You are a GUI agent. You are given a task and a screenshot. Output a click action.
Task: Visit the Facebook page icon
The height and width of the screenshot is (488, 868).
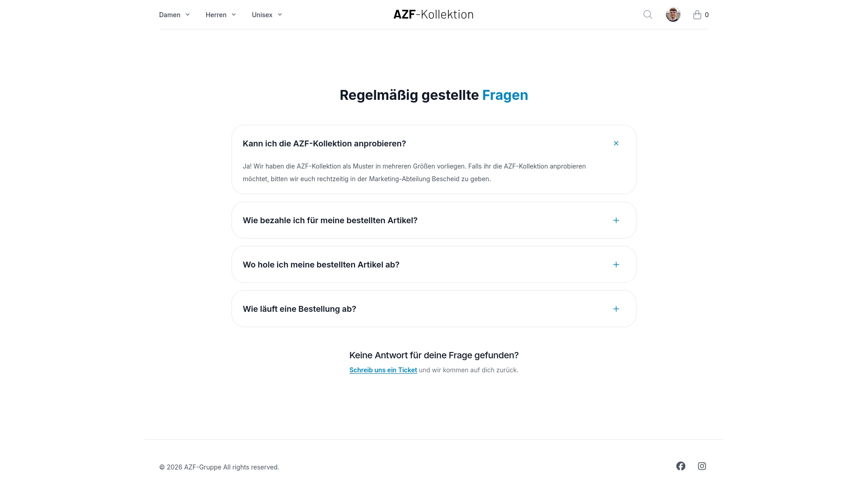pos(680,466)
